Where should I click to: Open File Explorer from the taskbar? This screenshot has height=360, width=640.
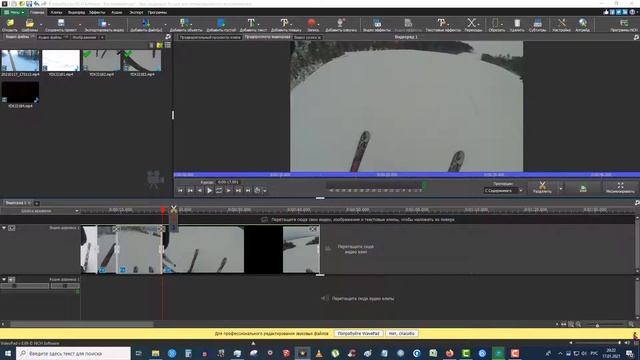point(156,353)
